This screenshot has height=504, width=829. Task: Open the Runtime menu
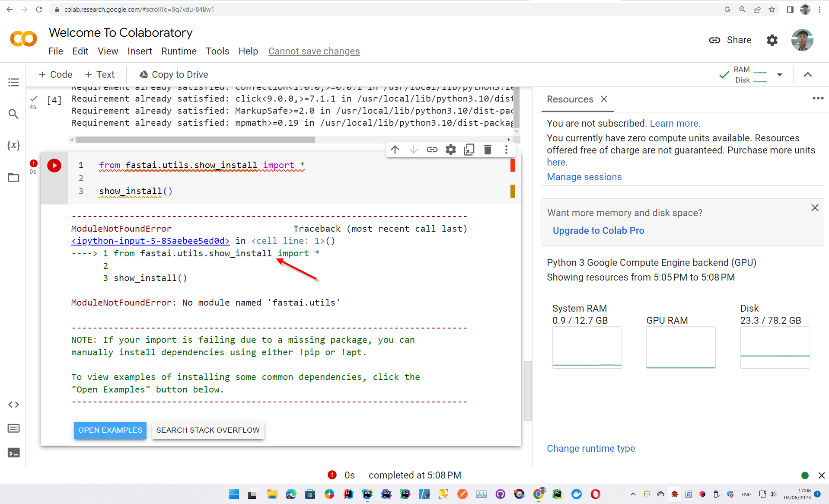[179, 51]
